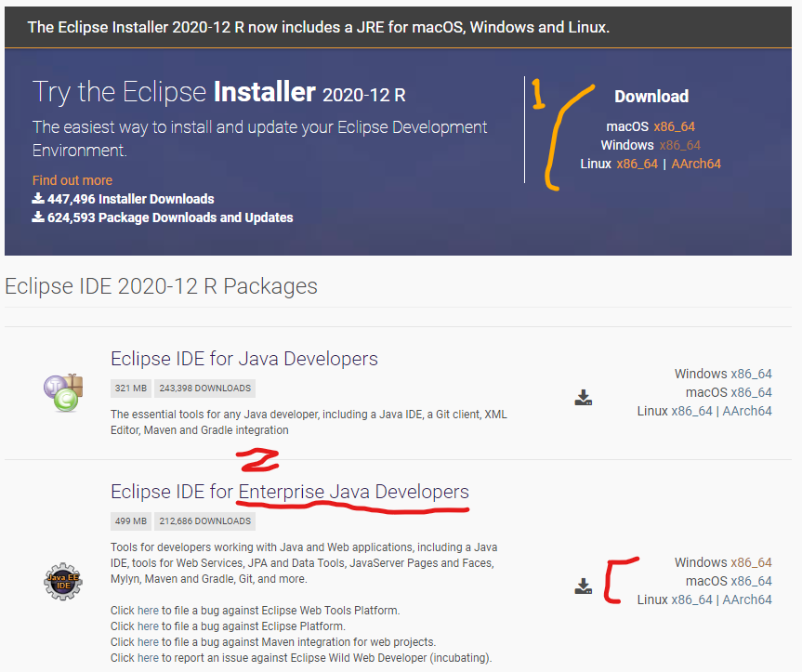Click here link for Eclipse Web Tools Platform bug

(x=148, y=610)
